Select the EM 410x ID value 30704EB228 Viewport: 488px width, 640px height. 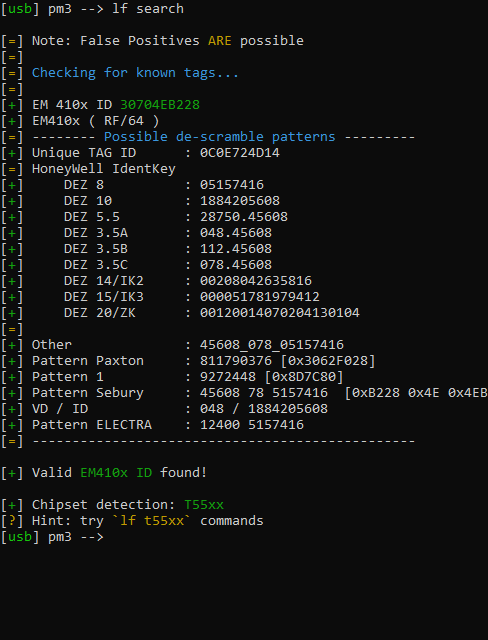click(160, 105)
